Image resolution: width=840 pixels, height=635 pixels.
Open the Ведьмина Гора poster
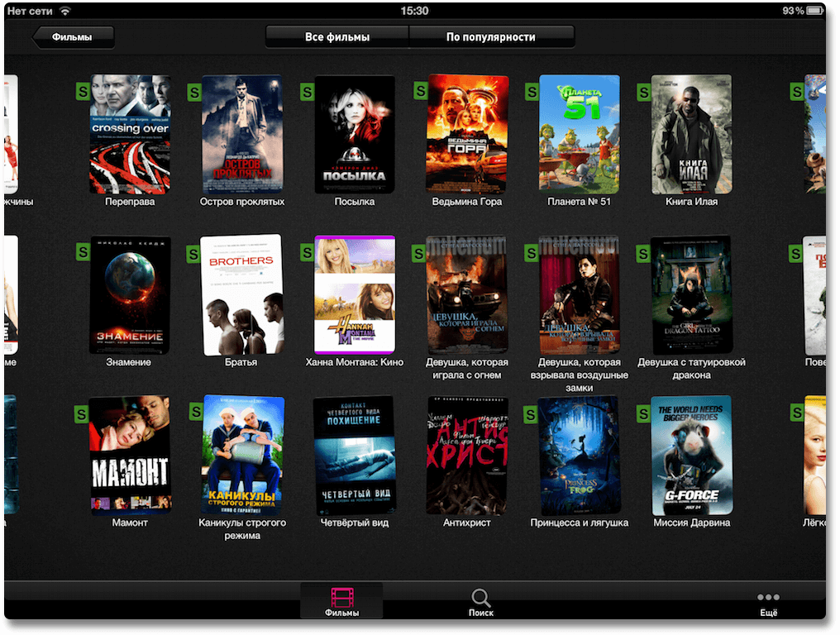[x=466, y=134]
